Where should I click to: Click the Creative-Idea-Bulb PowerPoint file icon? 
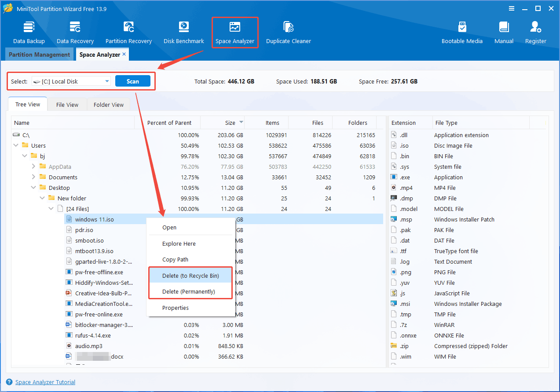(69, 293)
